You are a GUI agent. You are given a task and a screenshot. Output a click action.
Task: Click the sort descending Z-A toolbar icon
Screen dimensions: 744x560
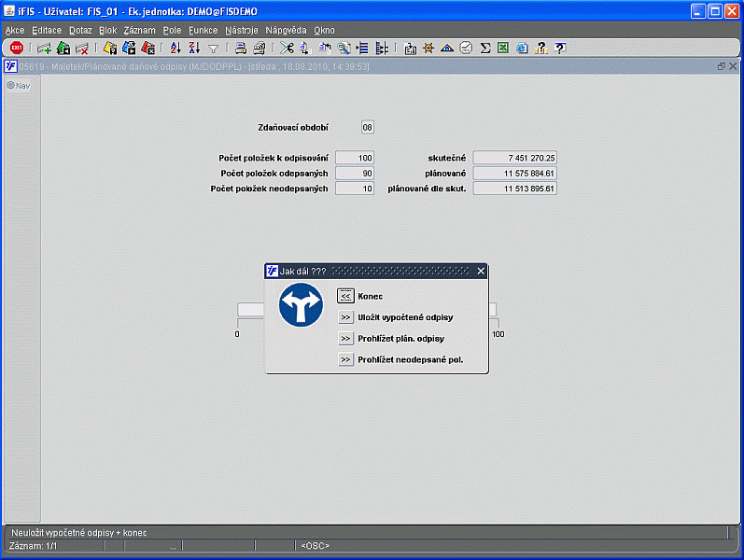click(x=194, y=48)
